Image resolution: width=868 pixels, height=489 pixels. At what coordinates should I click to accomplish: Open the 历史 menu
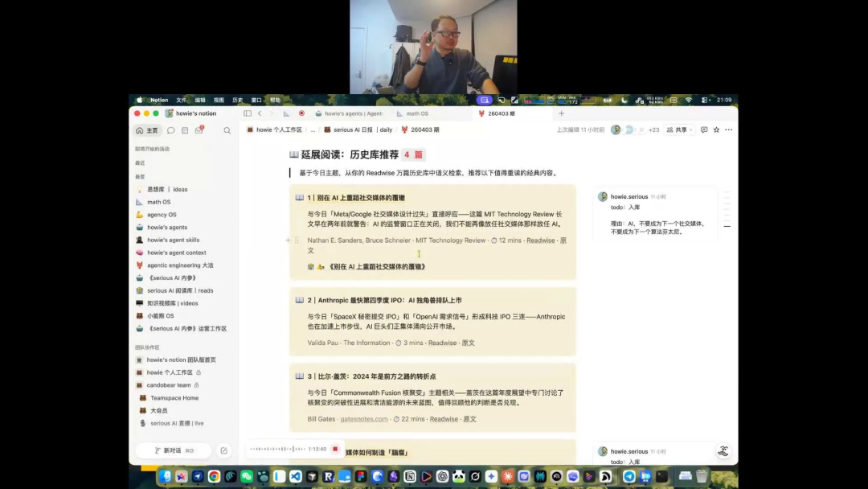(x=238, y=101)
